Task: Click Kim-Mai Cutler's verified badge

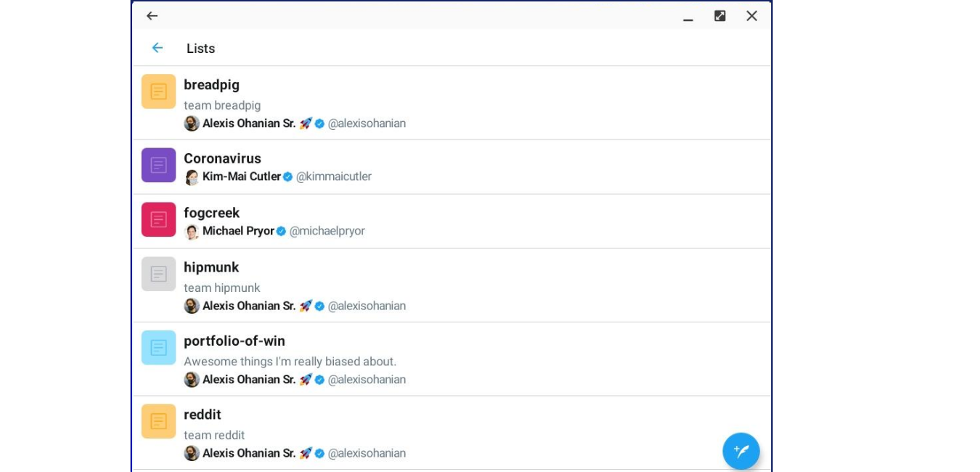Action: pyautogui.click(x=289, y=176)
